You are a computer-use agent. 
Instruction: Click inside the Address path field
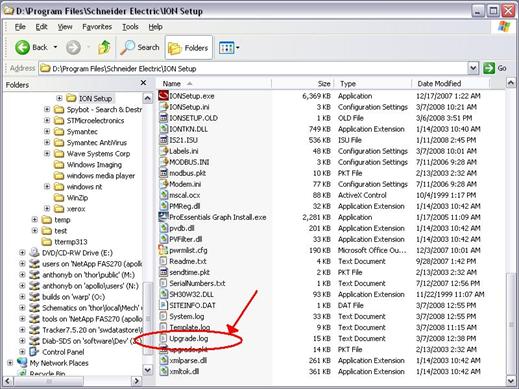(x=253, y=68)
